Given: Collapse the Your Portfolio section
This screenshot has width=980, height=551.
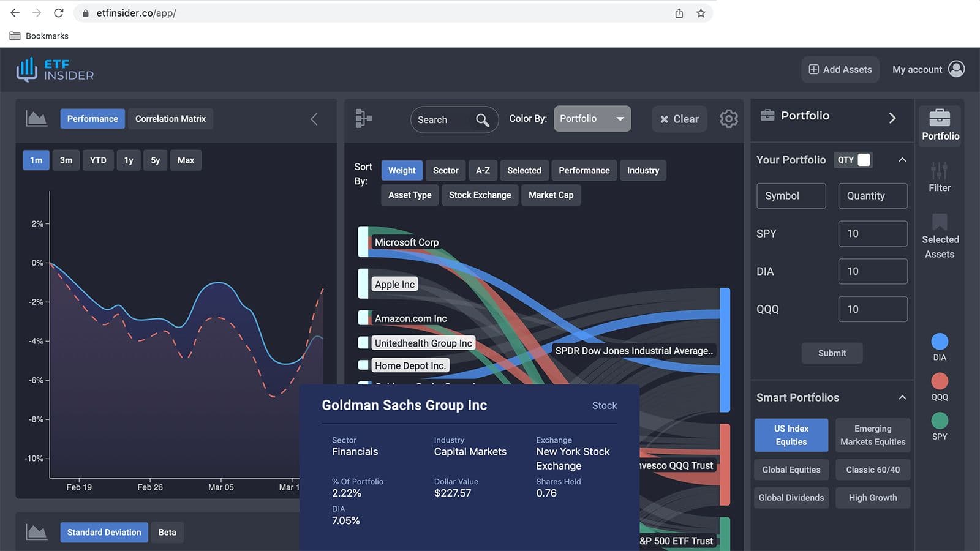Looking at the screenshot, I should 902,160.
